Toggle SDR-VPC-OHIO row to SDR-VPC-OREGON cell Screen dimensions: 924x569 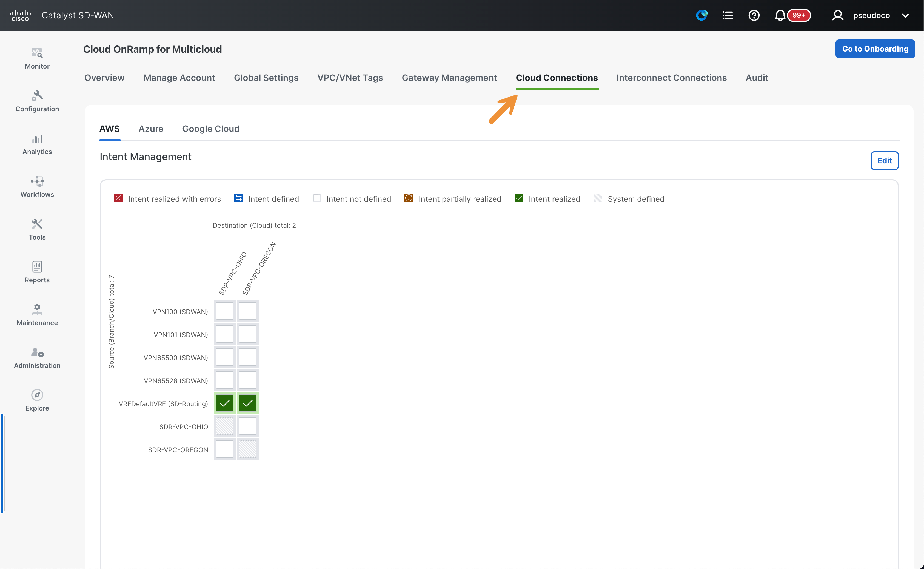(247, 426)
